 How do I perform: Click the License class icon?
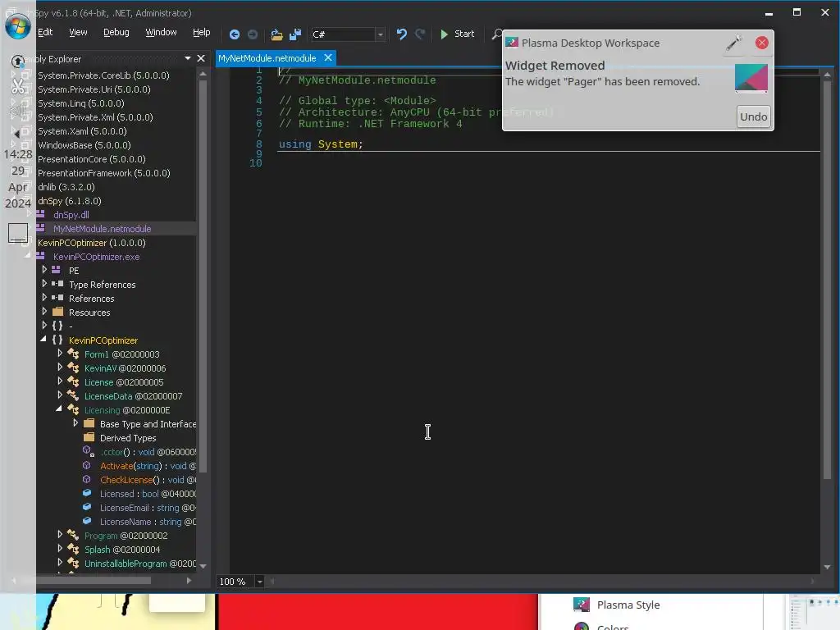tap(73, 382)
